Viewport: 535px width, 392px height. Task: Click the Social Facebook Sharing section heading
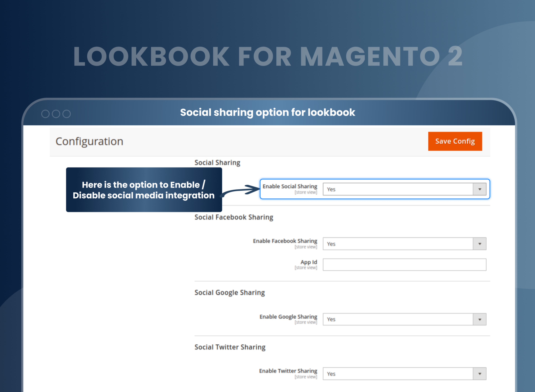tap(234, 217)
